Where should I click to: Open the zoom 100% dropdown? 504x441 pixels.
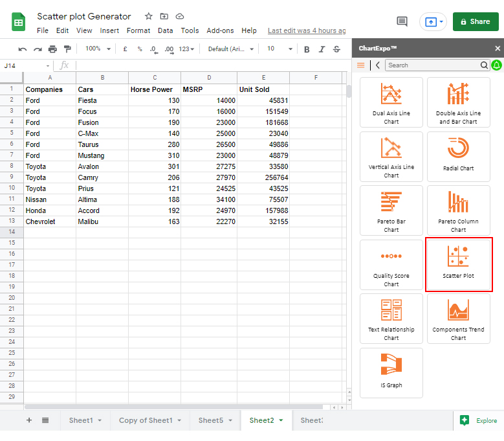(x=98, y=49)
